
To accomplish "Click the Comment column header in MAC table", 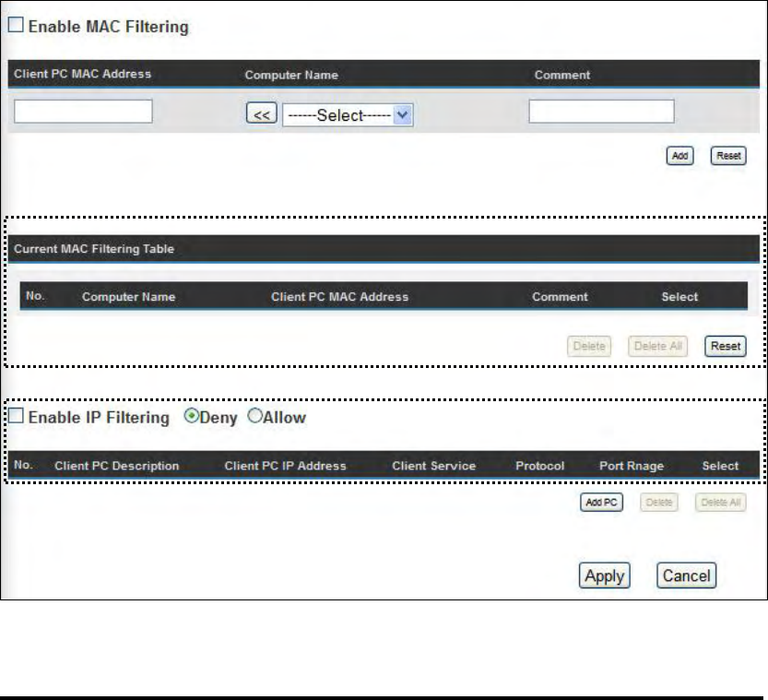I will 560,297.
